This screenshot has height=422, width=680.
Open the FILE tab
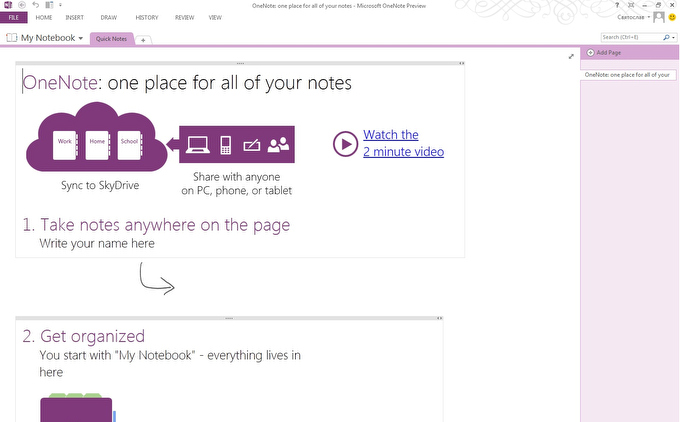(13, 18)
